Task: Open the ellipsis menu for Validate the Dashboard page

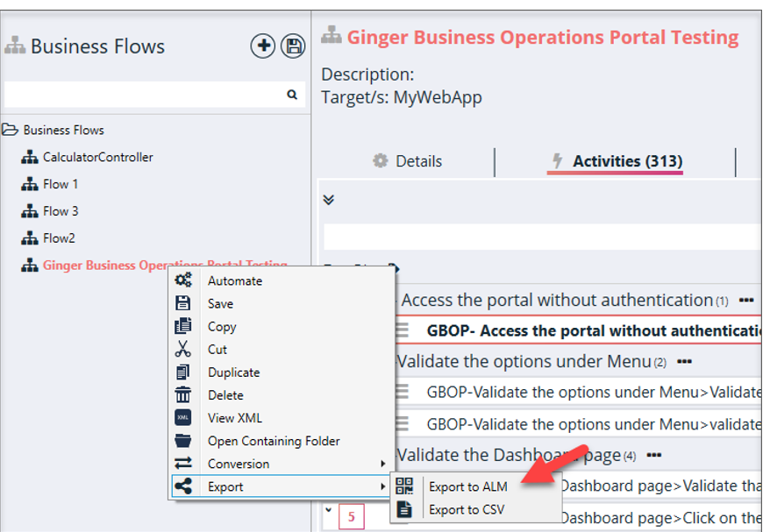Action: [653, 456]
